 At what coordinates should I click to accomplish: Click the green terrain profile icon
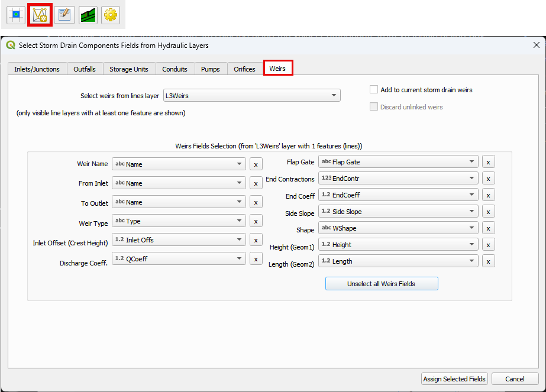click(x=88, y=15)
